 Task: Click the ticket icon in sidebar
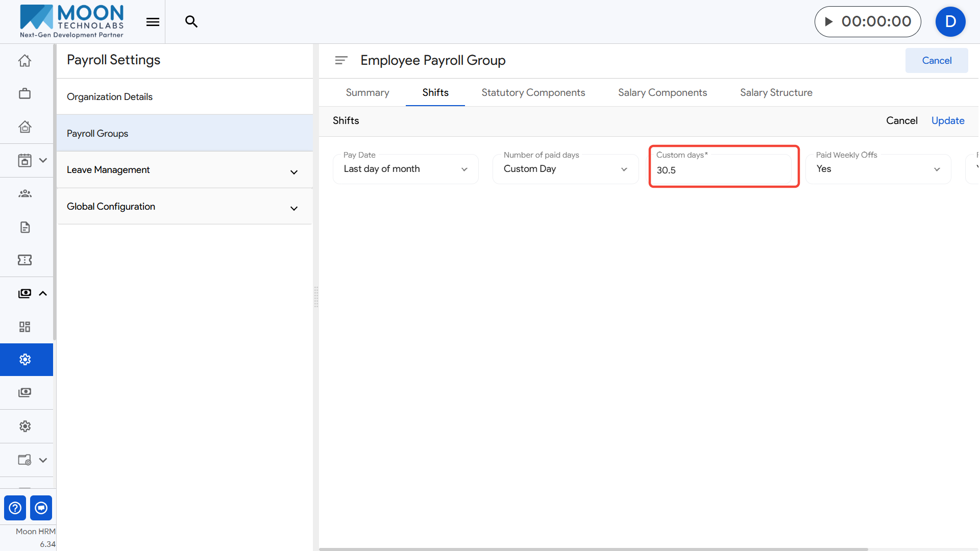(x=24, y=260)
